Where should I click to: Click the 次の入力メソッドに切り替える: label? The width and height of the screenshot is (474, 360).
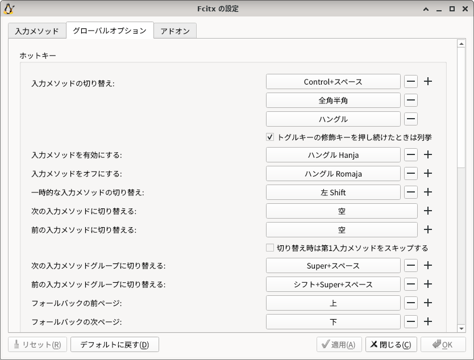(84, 211)
